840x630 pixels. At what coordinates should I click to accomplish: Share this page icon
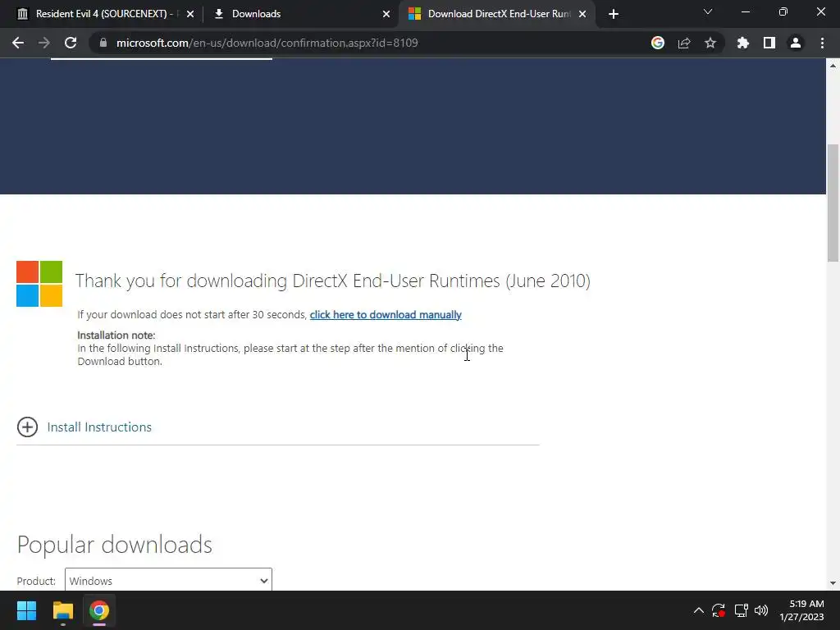(684, 43)
